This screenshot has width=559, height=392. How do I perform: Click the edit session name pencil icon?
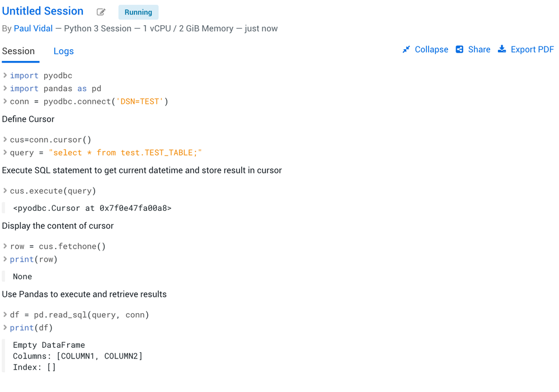click(x=101, y=12)
